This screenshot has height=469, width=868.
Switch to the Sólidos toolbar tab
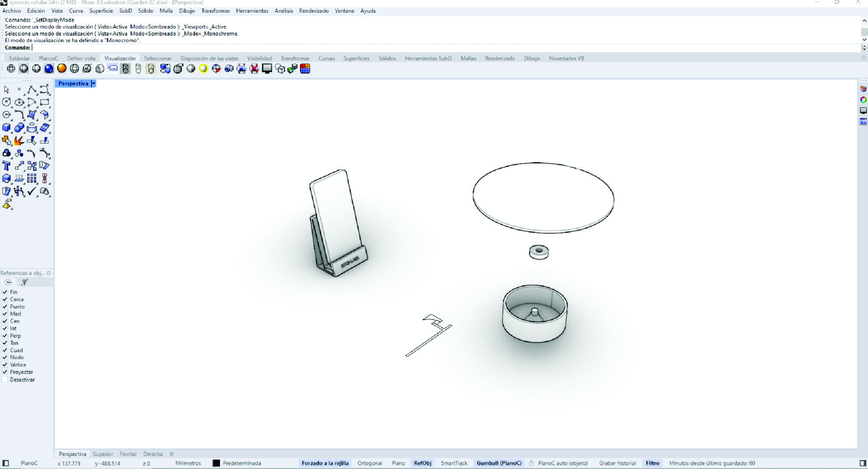[x=387, y=58]
